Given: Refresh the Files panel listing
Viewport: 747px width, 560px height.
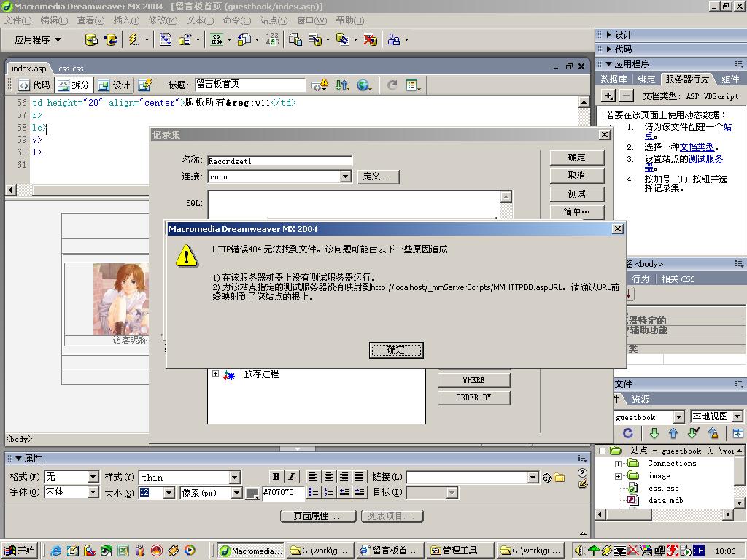Looking at the screenshot, I should (x=628, y=433).
